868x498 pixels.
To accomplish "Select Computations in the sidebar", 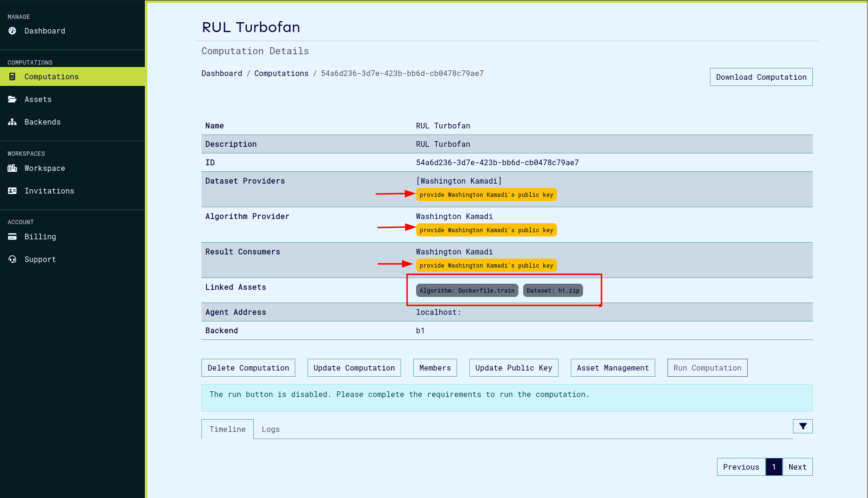I will [72, 76].
